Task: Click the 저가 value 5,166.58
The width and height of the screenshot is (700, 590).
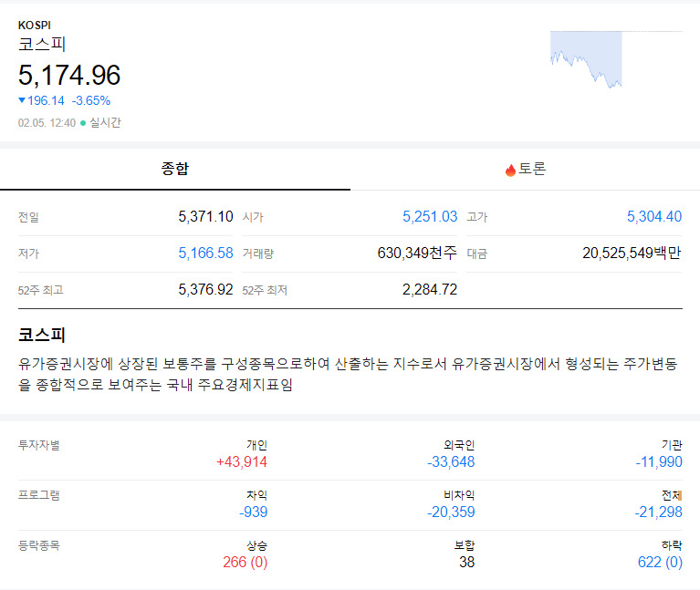Action: (205, 254)
